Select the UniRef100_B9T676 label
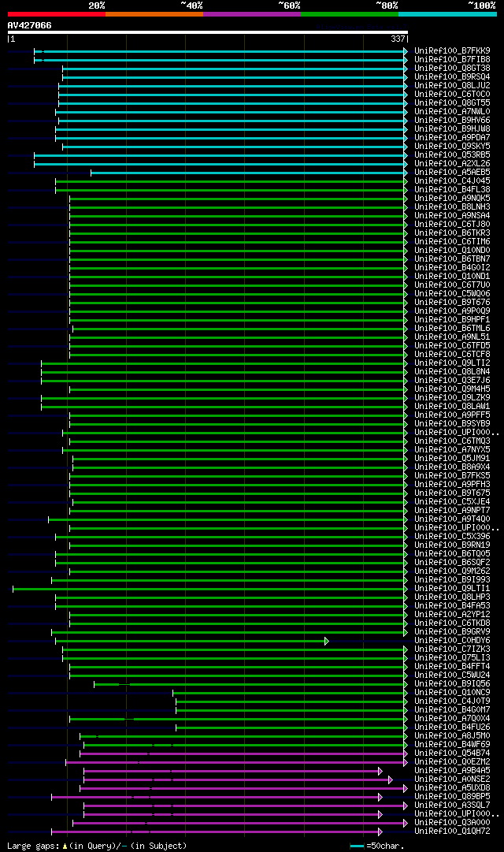Screen dimensions: 504x852 click(x=452, y=303)
